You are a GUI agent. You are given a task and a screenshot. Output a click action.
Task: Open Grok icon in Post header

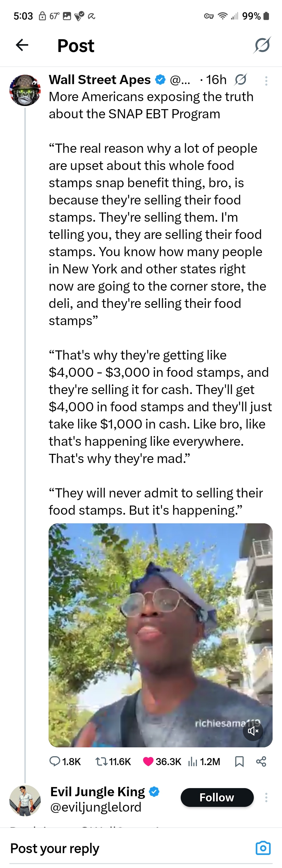tap(262, 45)
